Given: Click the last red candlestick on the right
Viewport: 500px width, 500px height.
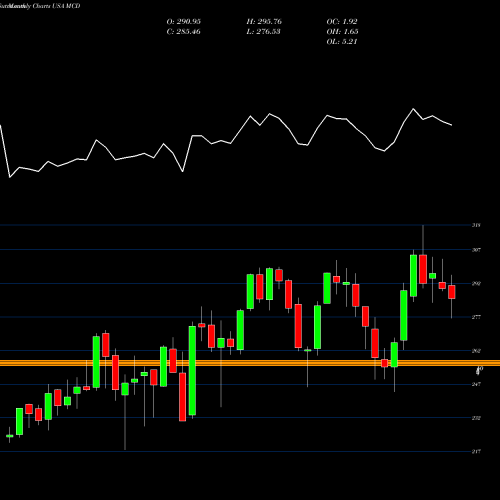Looking at the screenshot, I should pos(452,292).
